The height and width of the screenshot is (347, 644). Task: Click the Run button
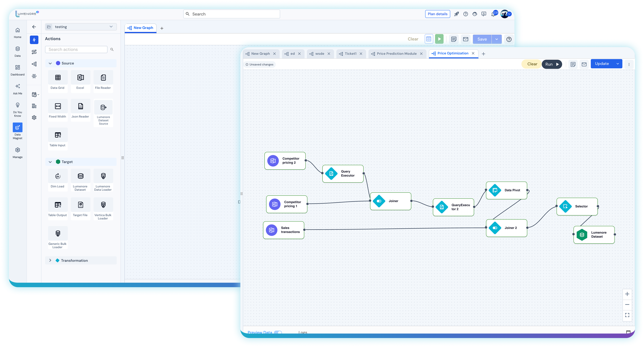[x=552, y=64]
